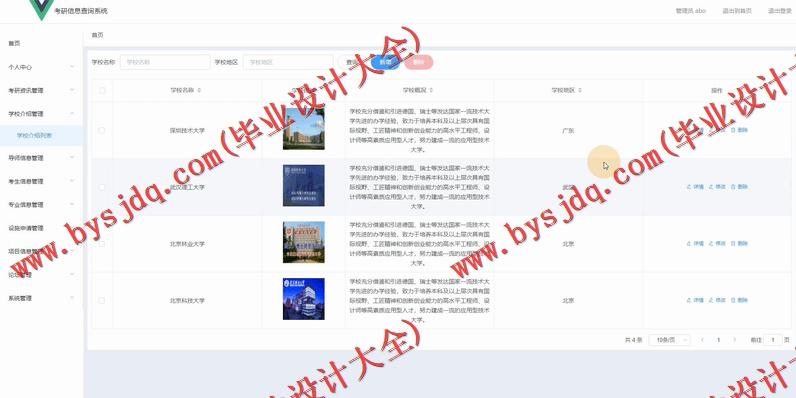796x398 pixels.
Task: Open 深圳技术大学 campus thumbnail image
Action: [x=304, y=129]
